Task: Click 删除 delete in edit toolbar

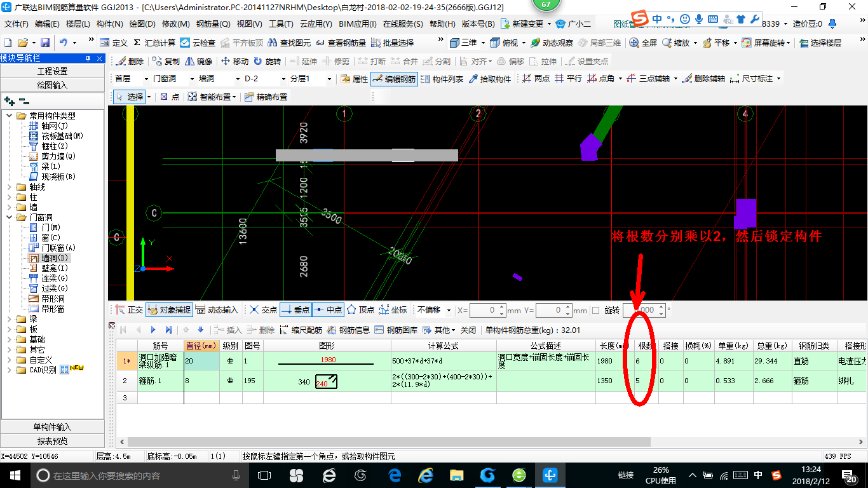Action: (130, 62)
